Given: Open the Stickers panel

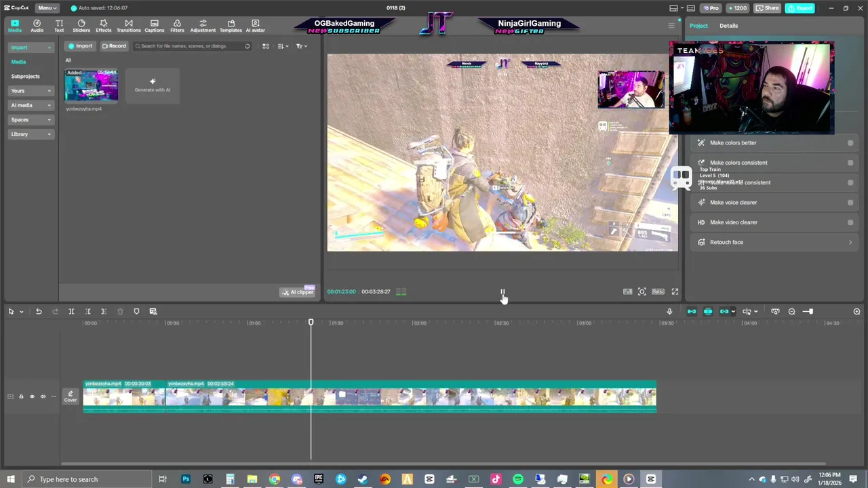Looking at the screenshot, I should 81,26.
